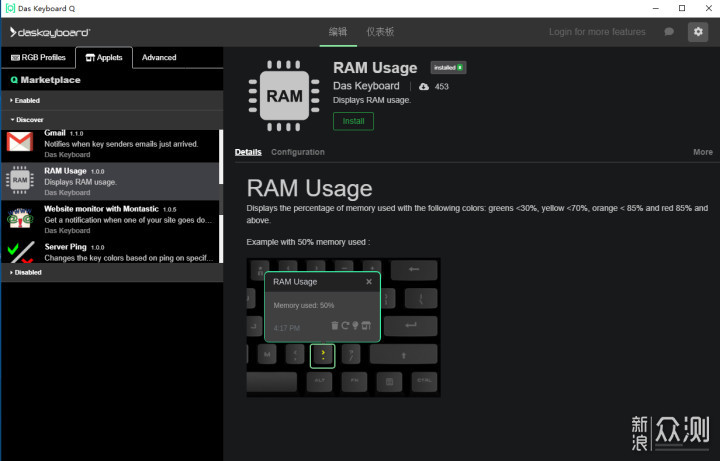Open the 仪表板 dashboard menu

tap(380, 32)
